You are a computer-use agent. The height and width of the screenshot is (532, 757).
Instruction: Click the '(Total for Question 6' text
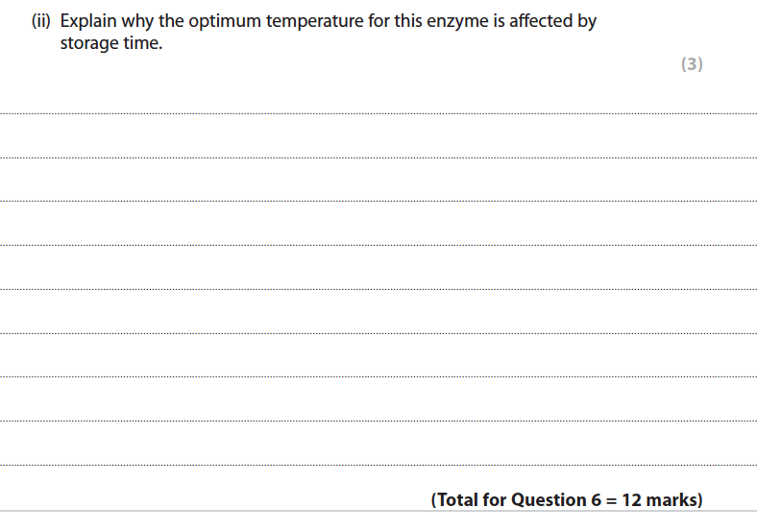[x=508, y=499]
